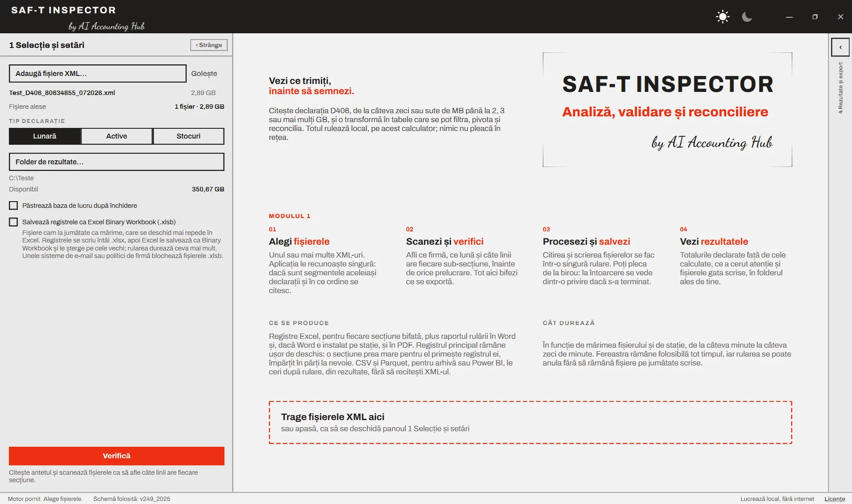Switch to dark theme moon icon

(747, 17)
